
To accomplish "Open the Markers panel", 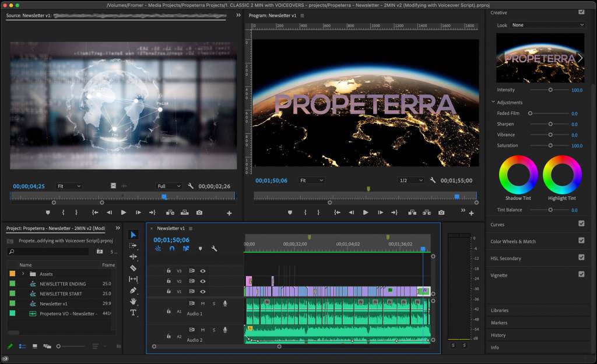I will click(x=499, y=323).
